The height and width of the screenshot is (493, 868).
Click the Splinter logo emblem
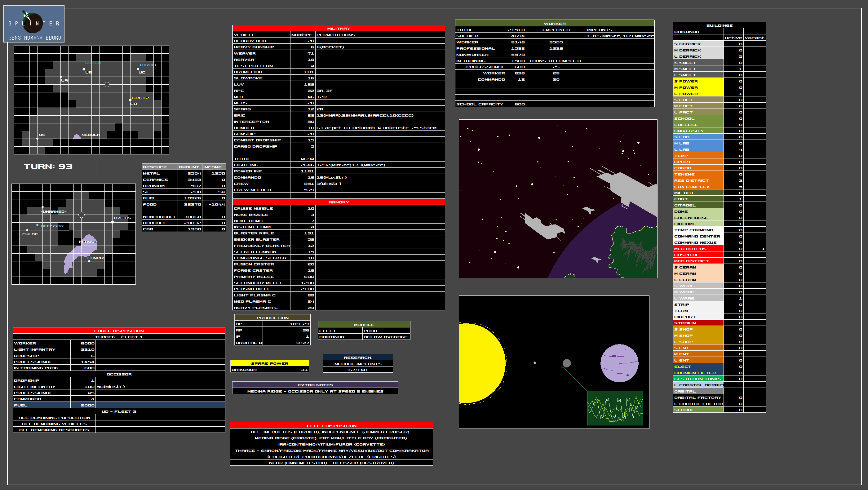[x=33, y=23]
